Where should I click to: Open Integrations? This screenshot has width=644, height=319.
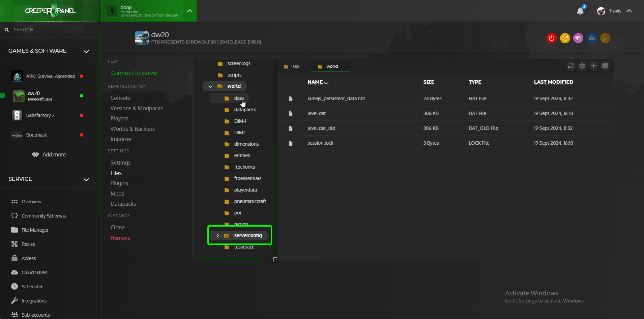point(34,301)
